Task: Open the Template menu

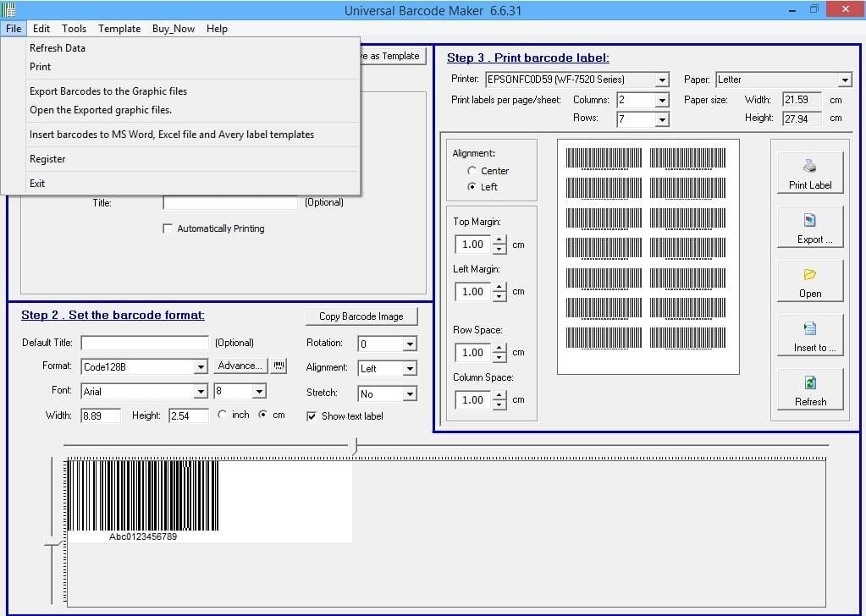Action: [x=119, y=29]
